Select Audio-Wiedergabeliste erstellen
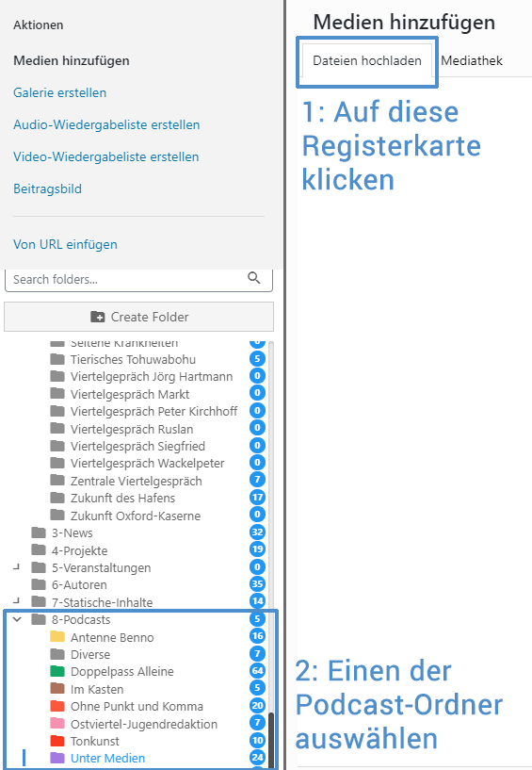 click(x=106, y=124)
